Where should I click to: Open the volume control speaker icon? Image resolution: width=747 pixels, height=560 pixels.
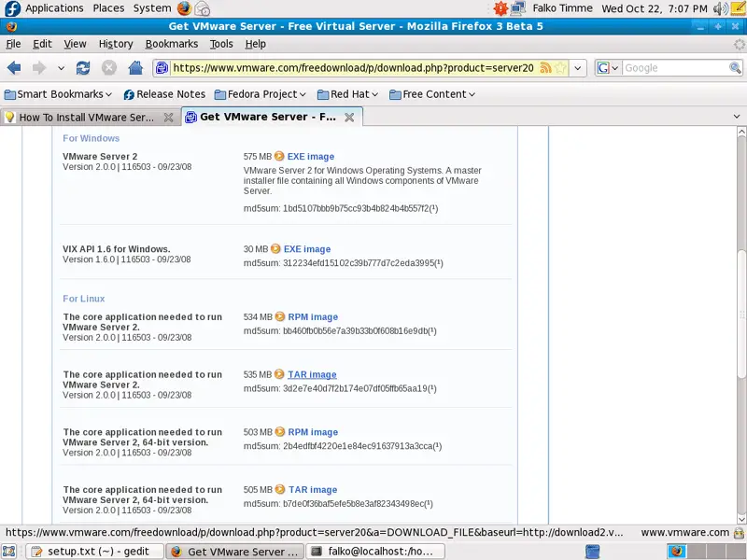[720, 8]
